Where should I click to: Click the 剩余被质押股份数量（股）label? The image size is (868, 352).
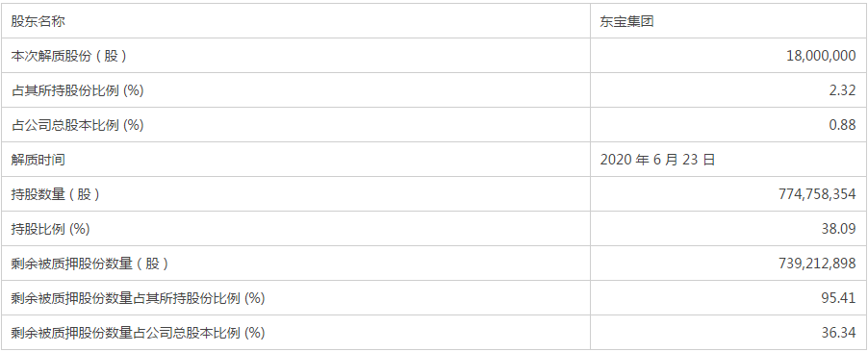pos(89,264)
